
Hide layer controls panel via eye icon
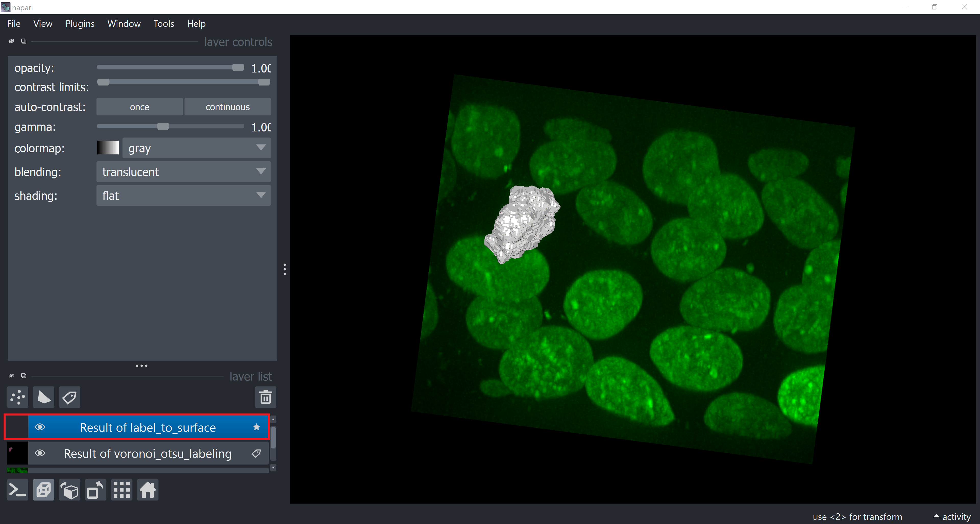tap(11, 41)
